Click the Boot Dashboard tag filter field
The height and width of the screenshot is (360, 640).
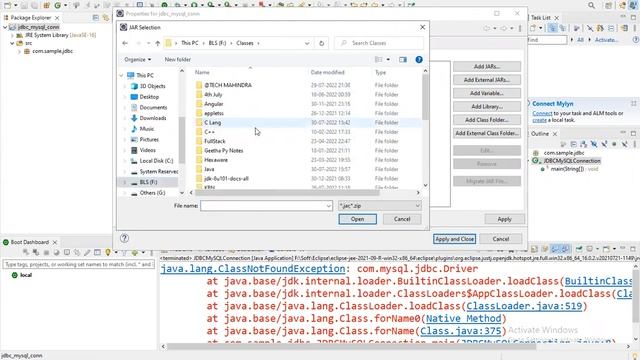[78, 264]
